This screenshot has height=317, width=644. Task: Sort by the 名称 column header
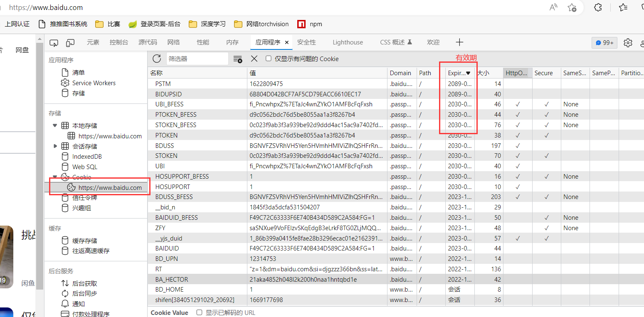click(197, 73)
